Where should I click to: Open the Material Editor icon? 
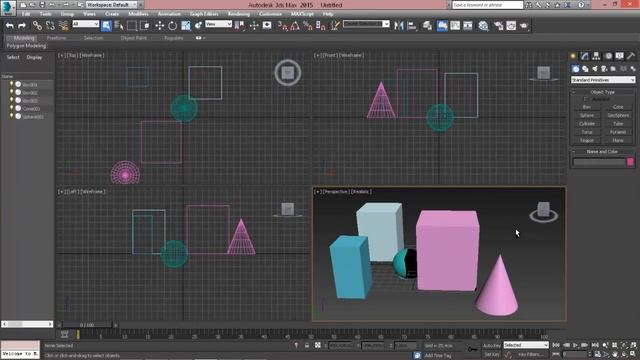pyautogui.click(x=484, y=26)
